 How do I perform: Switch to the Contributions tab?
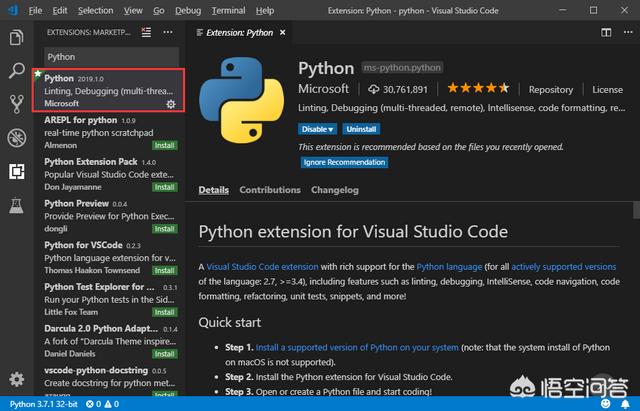[x=270, y=190]
